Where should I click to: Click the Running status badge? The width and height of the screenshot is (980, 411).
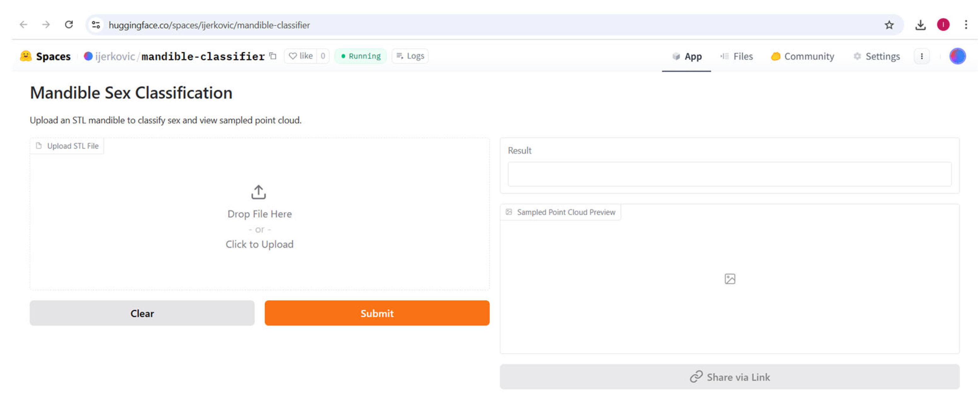point(361,56)
